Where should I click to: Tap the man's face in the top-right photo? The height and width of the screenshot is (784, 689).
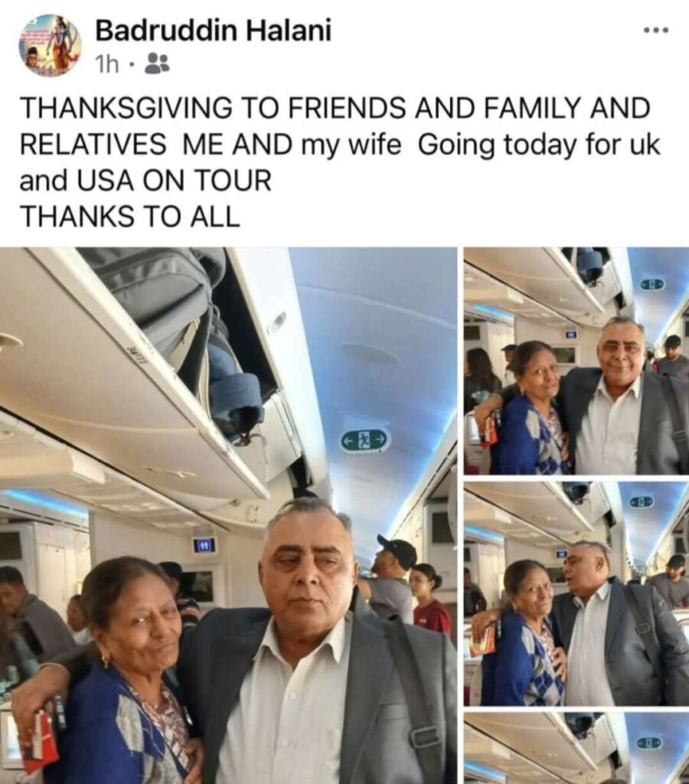[x=622, y=358]
